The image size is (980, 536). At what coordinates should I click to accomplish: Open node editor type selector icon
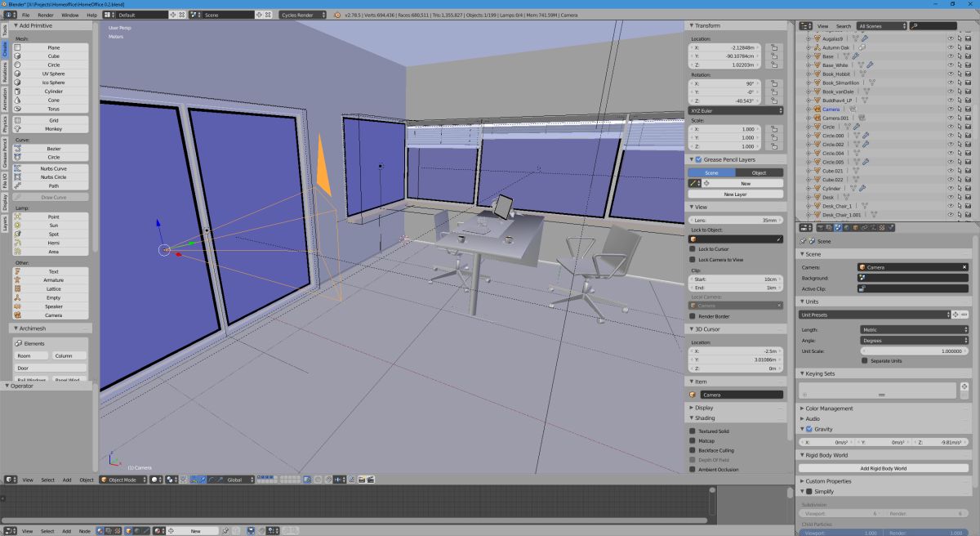coord(11,531)
